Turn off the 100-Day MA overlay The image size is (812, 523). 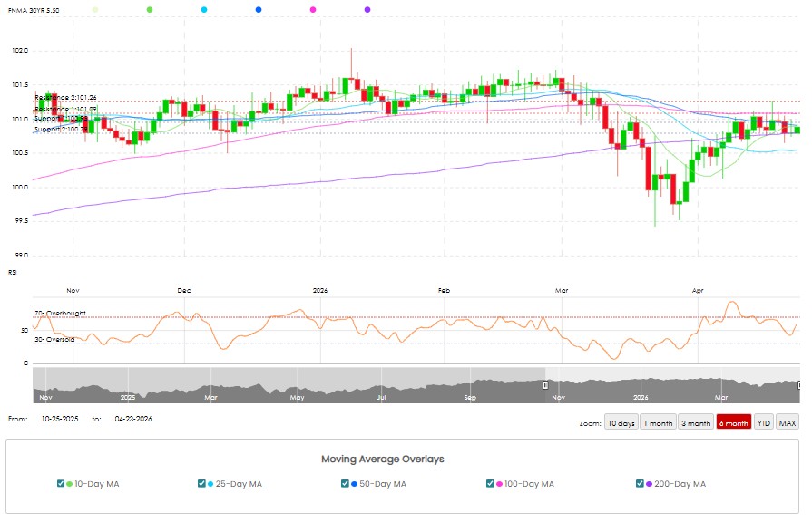click(491, 484)
